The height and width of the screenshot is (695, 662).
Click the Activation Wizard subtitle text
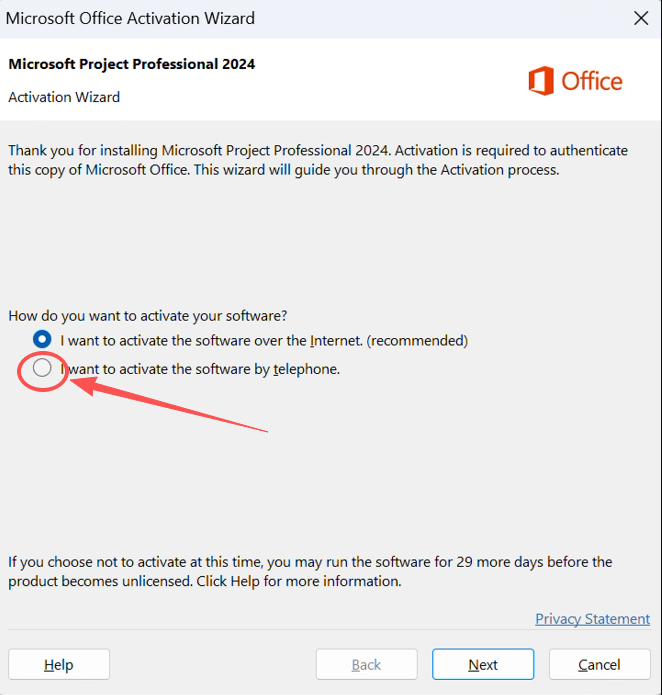(x=64, y=97)
